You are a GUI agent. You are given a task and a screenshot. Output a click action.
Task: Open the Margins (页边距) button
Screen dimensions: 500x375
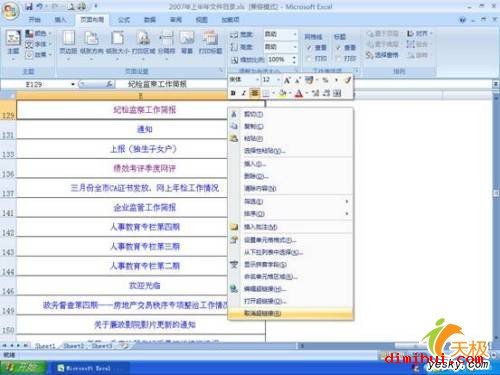click(x=68, y=45)
